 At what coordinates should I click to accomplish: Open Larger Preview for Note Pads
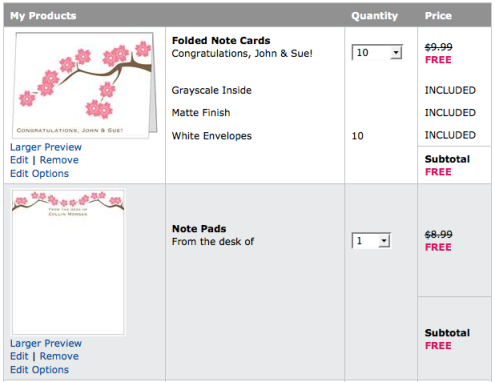point(46,343)
